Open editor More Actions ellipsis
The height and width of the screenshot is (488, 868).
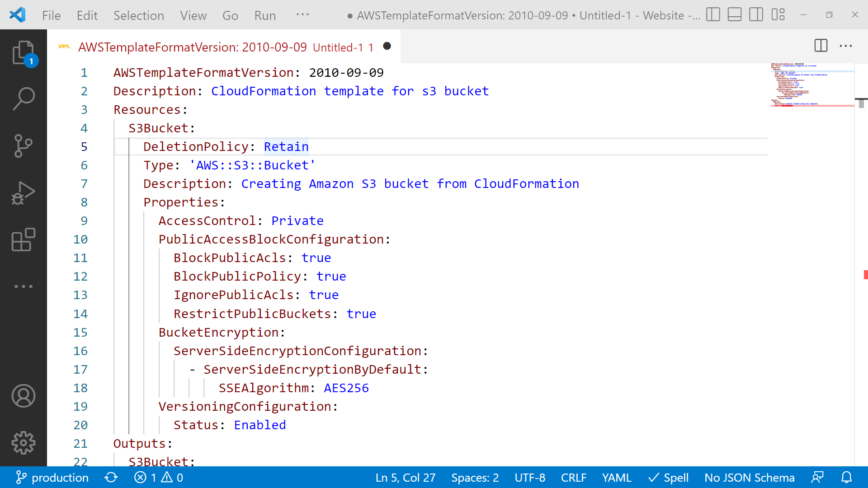coord(846,46)
